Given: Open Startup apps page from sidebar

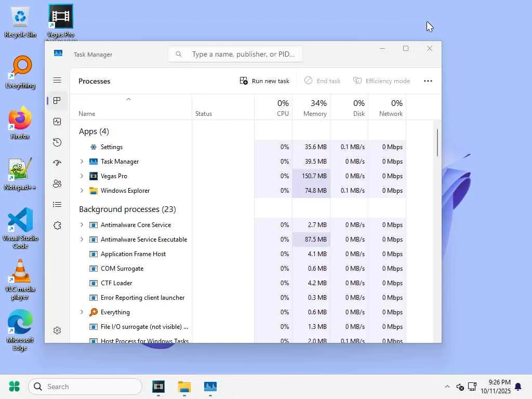Looking at the screenshot, I should (x=57, y=163).
